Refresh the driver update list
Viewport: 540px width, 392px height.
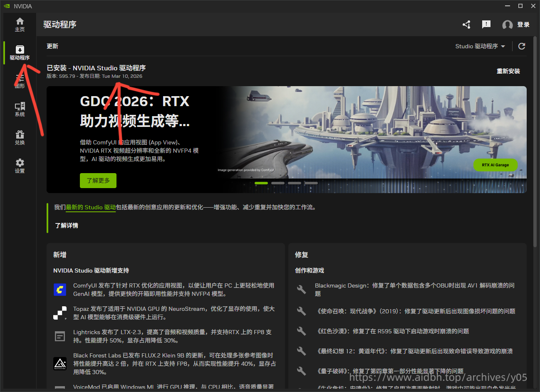pyautogui.click(x=522, y=46)
